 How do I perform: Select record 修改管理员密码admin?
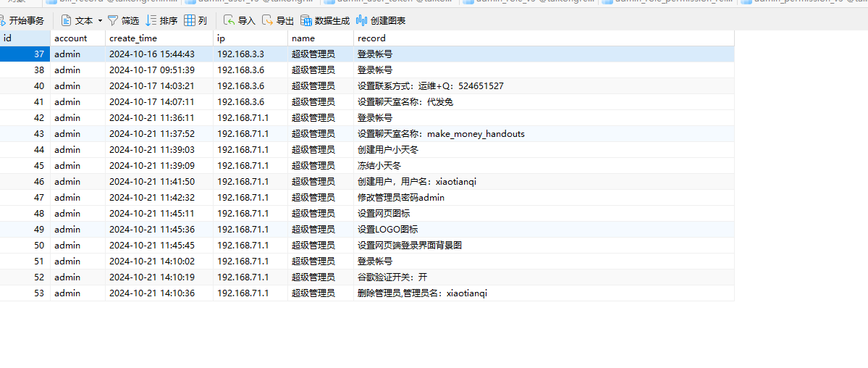(544, 197)
